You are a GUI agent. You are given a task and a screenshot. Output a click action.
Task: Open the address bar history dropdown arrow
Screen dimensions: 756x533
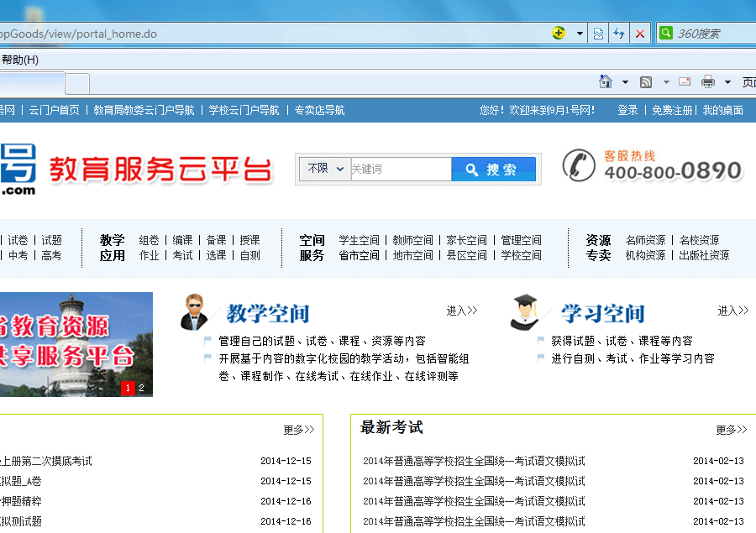tap(580, 34)
